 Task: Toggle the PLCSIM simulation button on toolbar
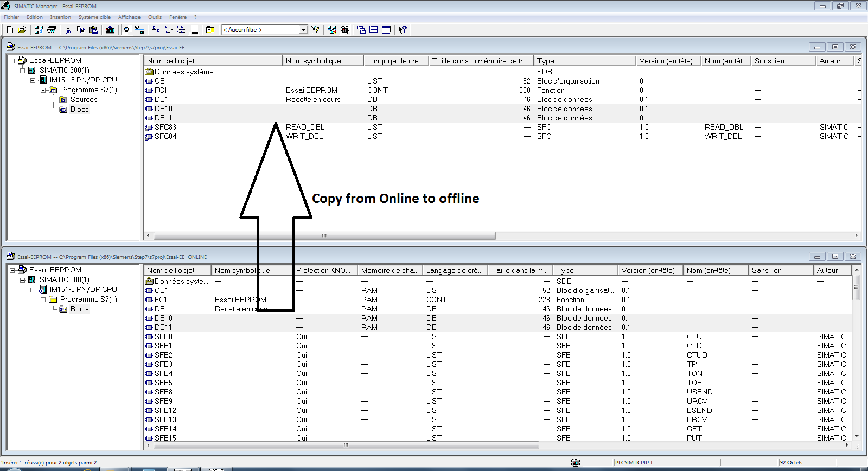pos(345,30)
